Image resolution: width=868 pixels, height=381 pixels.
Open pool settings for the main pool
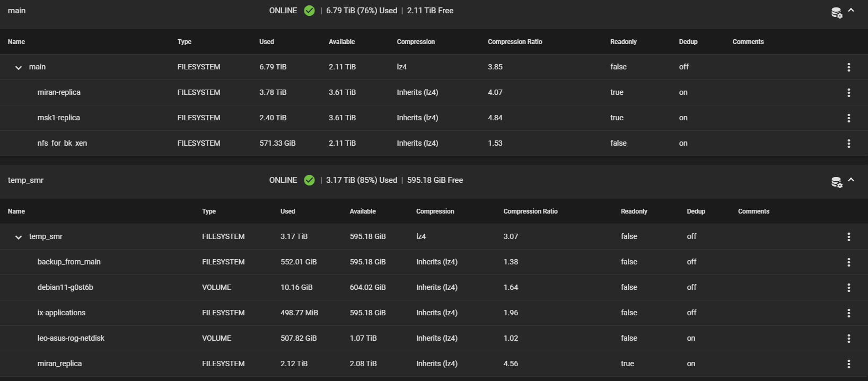(x=836, y=13)
